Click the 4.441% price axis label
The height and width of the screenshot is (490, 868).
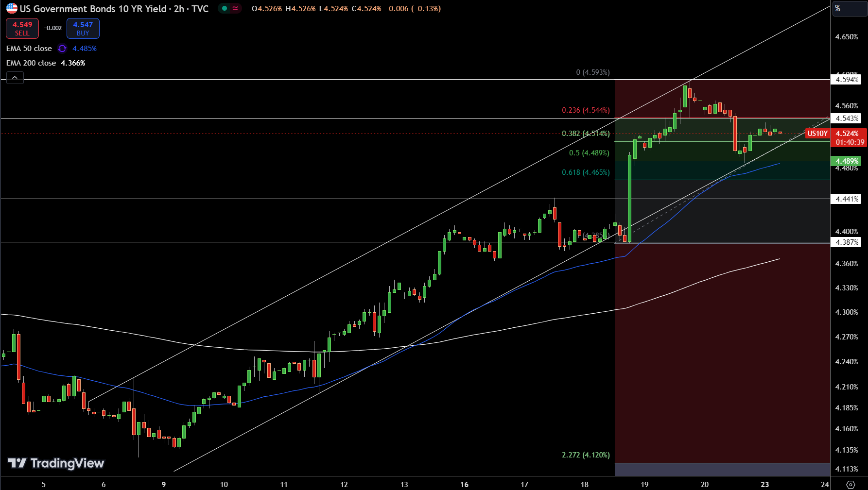tap(846, 199)
